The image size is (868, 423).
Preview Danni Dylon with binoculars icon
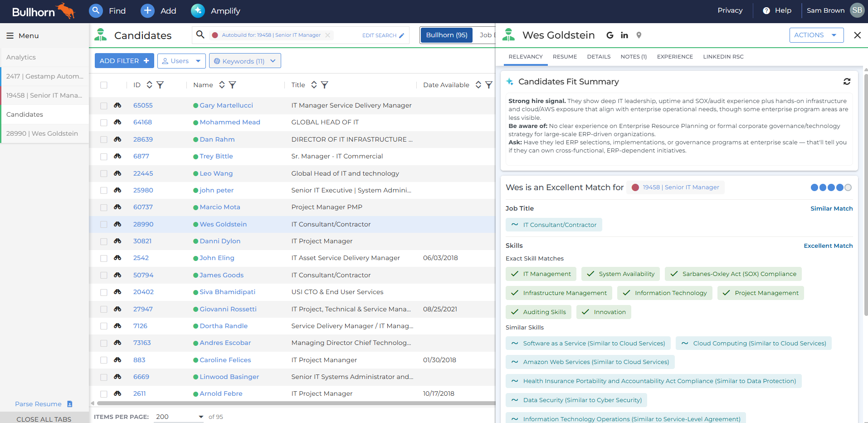[117, 241]
